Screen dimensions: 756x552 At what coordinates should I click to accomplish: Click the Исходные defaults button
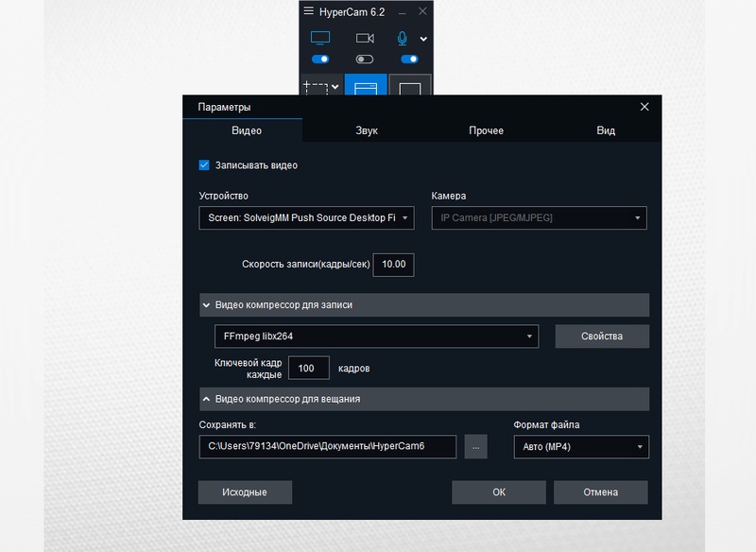click(245, 492)
